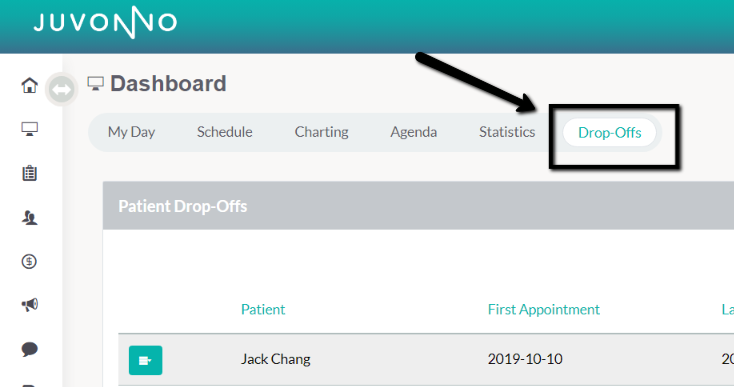
Task: Switch to the Schedule tab
Action: [x=224, y=132]
